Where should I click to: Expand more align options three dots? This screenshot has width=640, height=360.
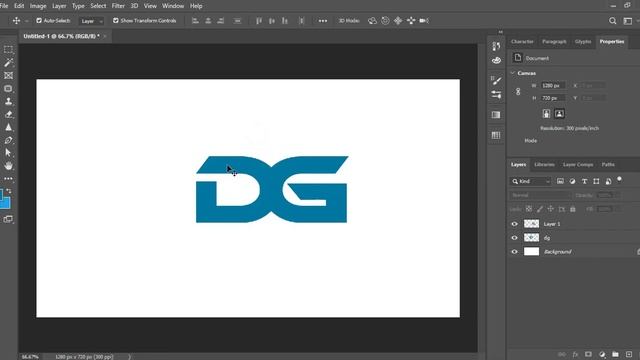[x=322, y=21]
